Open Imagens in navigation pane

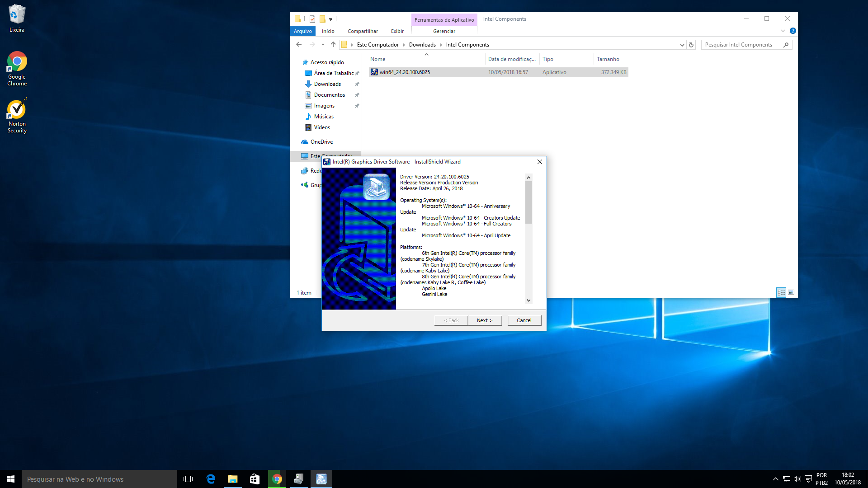coord(324,106)
